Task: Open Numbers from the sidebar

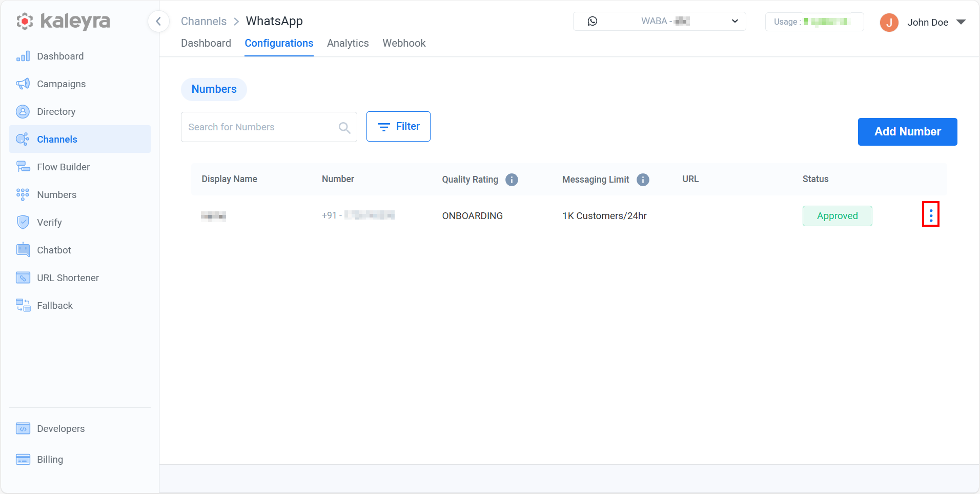Action: (x=80, y=195)
